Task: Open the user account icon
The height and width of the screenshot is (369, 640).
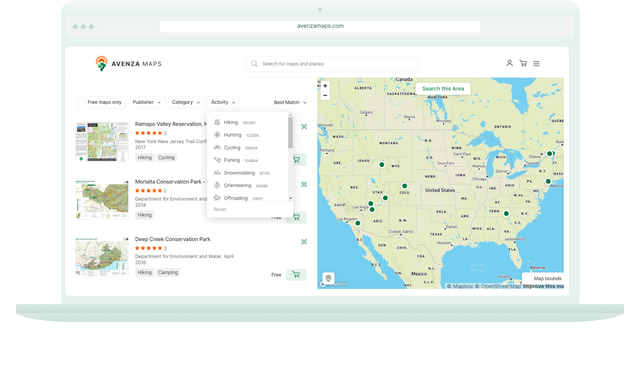Action: click(x=509, y=63)
